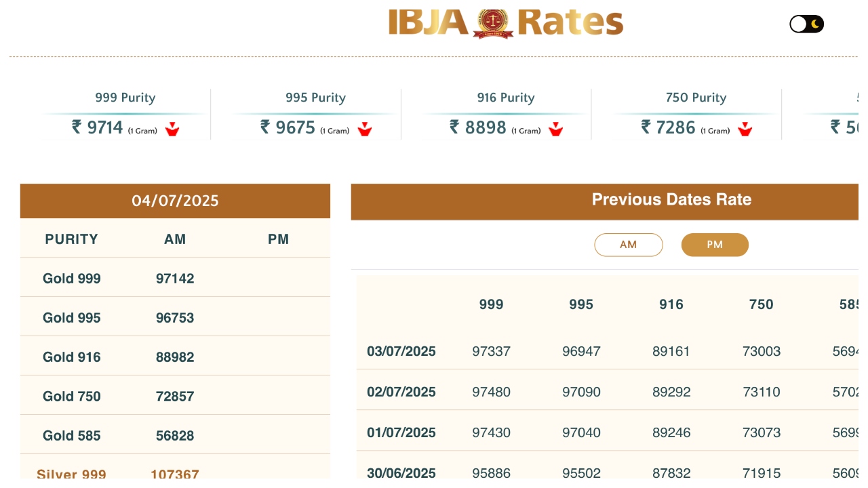The height and width of the screenshot is (488, 868).
Task: Click the 916 Purity red down arrow
Action: click(x=556, y=129)
